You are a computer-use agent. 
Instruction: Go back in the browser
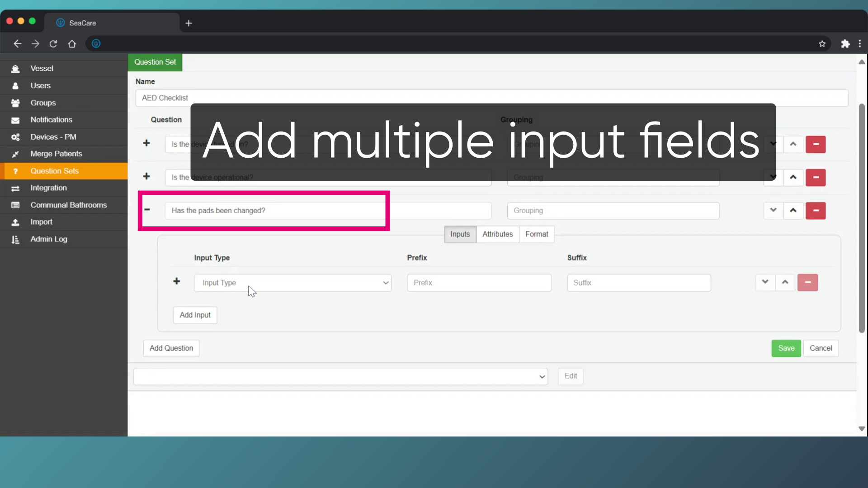17,44
